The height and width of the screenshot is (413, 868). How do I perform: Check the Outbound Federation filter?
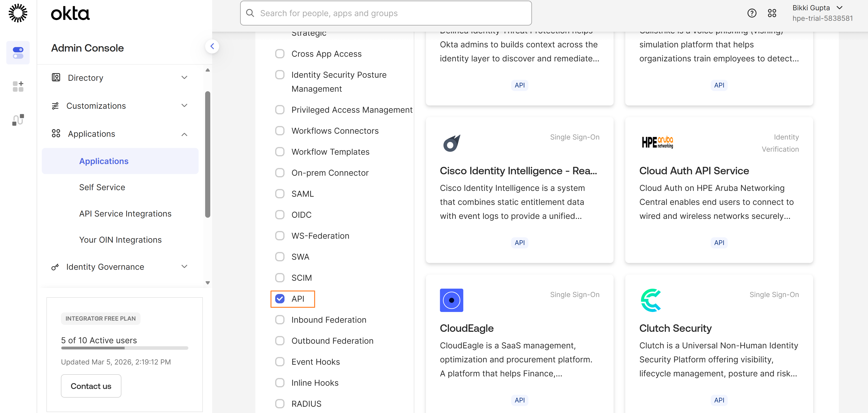pos(280,341)
